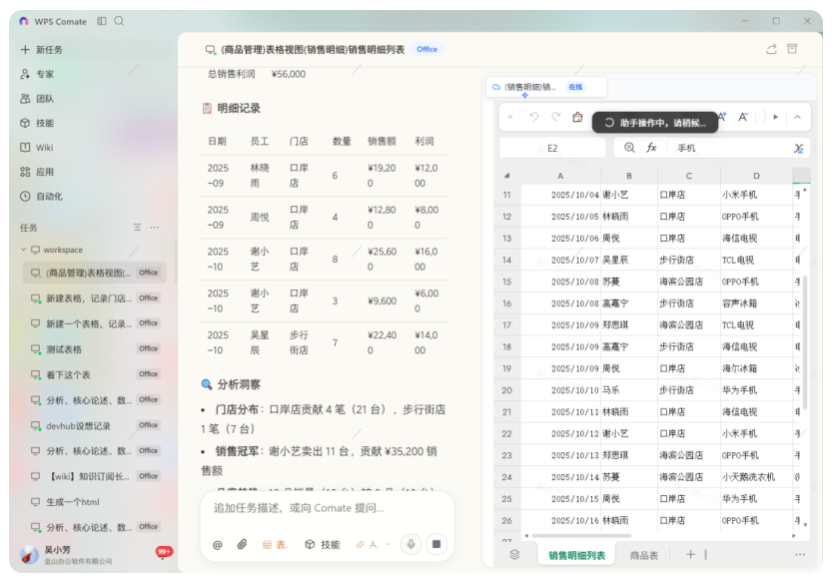Open the 自动化 section
Screen dimensions: 834x584
click(41, 196)
